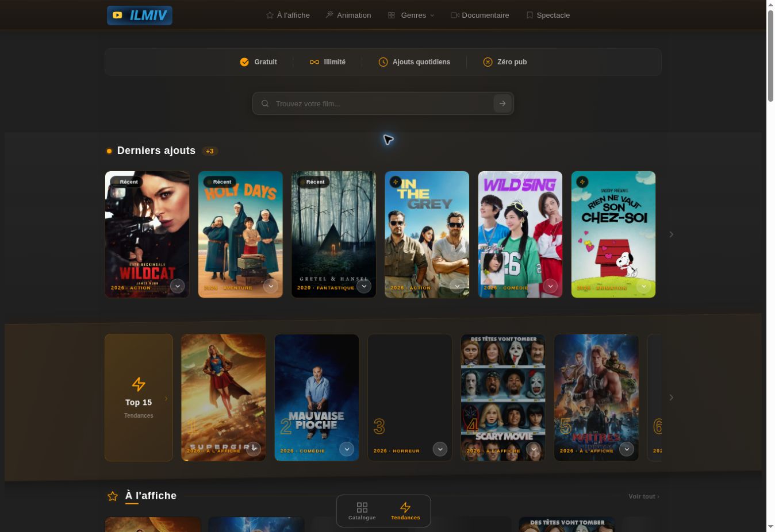775x532 pixels.
Task: Expand the chevron on the rank 3 Horreur card
Action: pyautogui.click(x=440, y=449)
